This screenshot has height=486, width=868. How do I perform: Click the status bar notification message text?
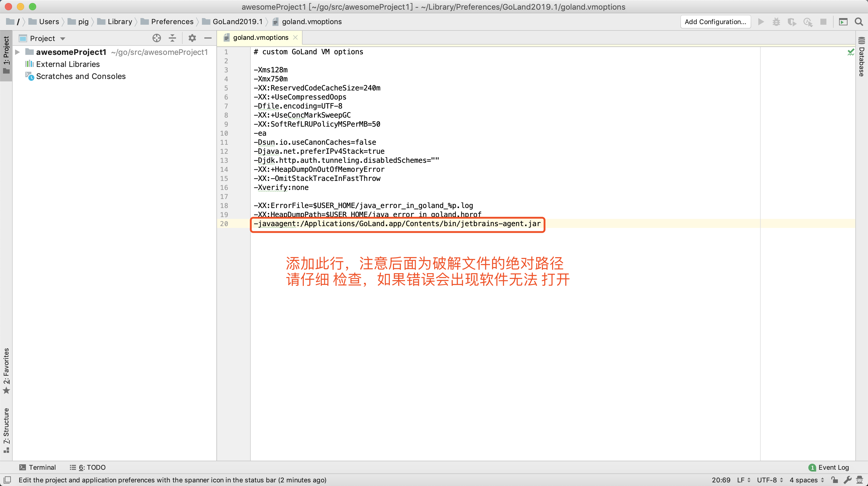coord(172,480)
